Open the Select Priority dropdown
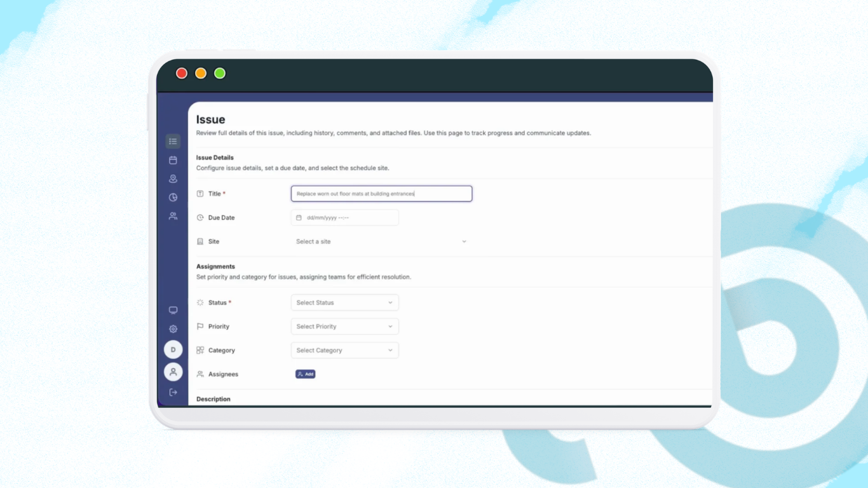Screen dimensions: 868x488 point(345,327)
